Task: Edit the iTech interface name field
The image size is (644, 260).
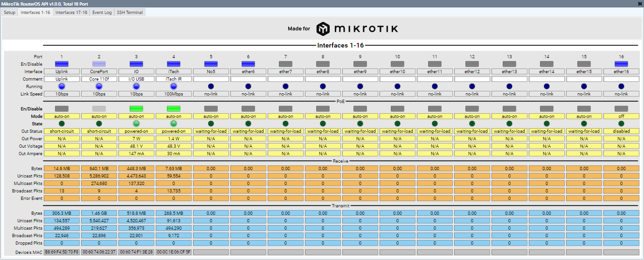Action: [x=173, y=72]
